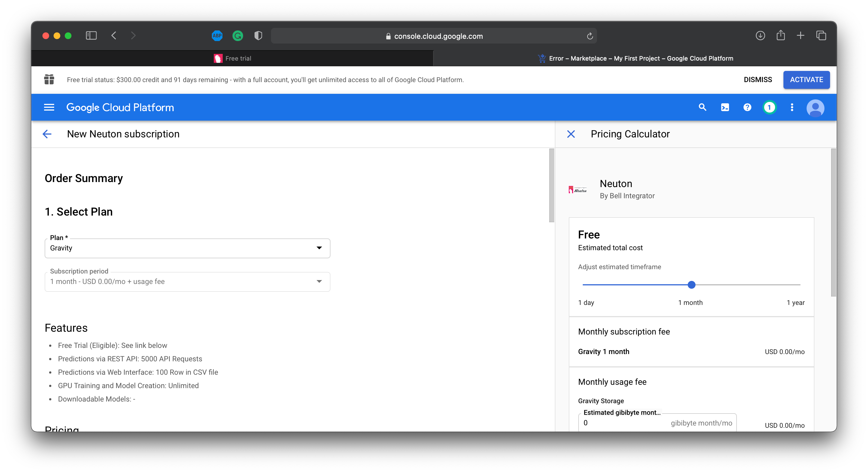This screenshot has height=473, width=868.
Task: Open Safari sidebar toggle
Action: point(91,36)
